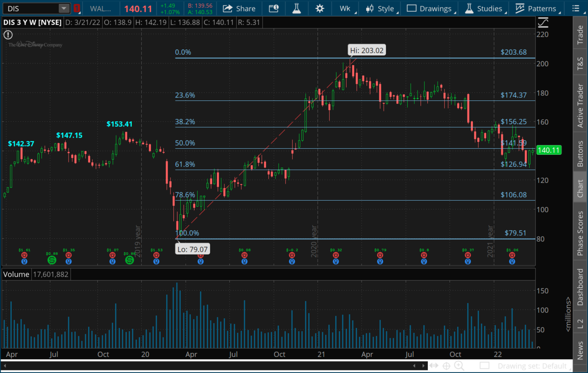Click the red symbol link icon

pyautogui.click(x=77, y=8)
